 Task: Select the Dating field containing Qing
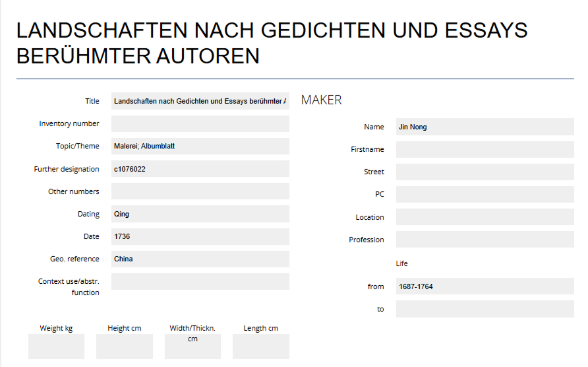(x=200, y=214)
